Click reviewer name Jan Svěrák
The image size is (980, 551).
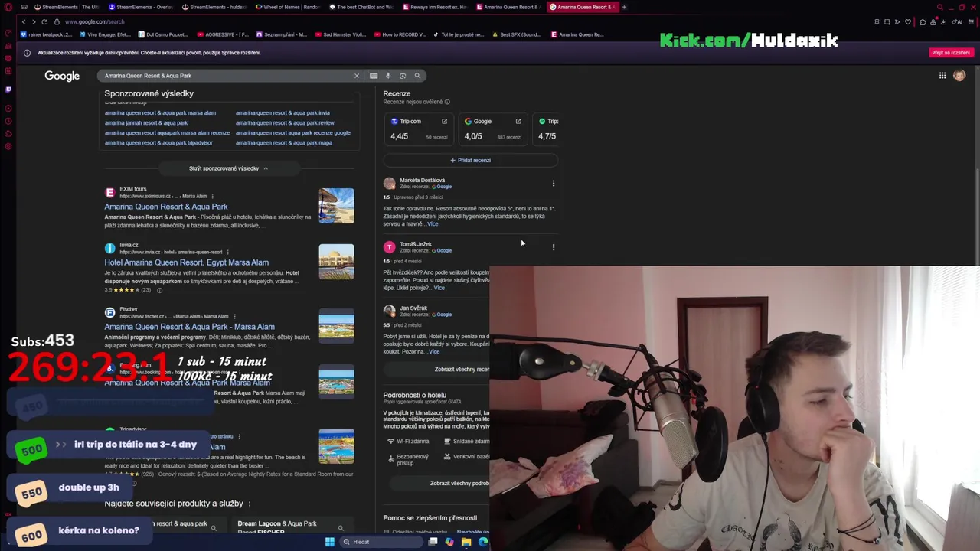click(x=413, y=308)
